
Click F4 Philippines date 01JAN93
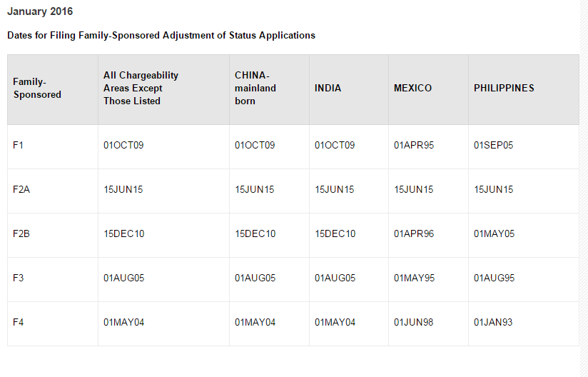tap(493, 322)
